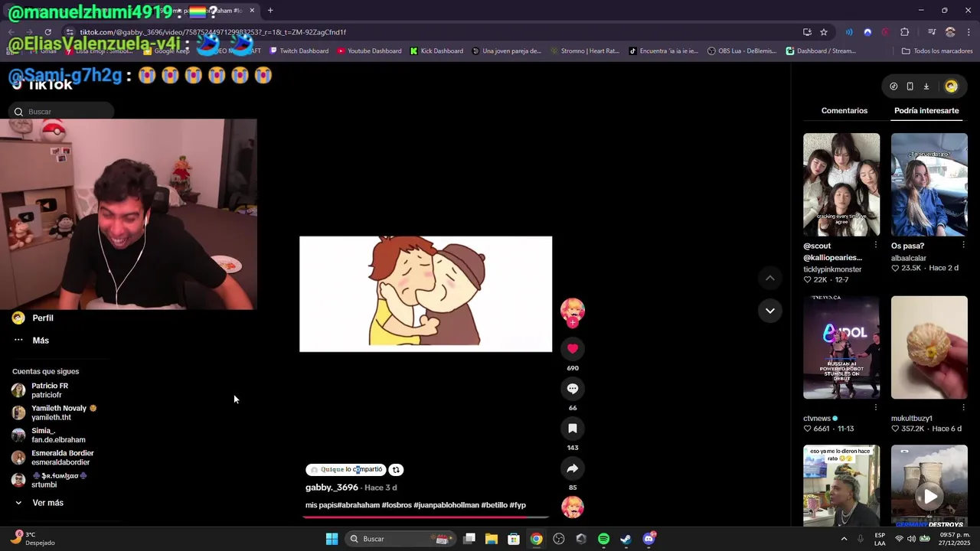Like the video with the heart icon
Image resolution: width=980 pixels, height=551 pixels.
point(572,348)
